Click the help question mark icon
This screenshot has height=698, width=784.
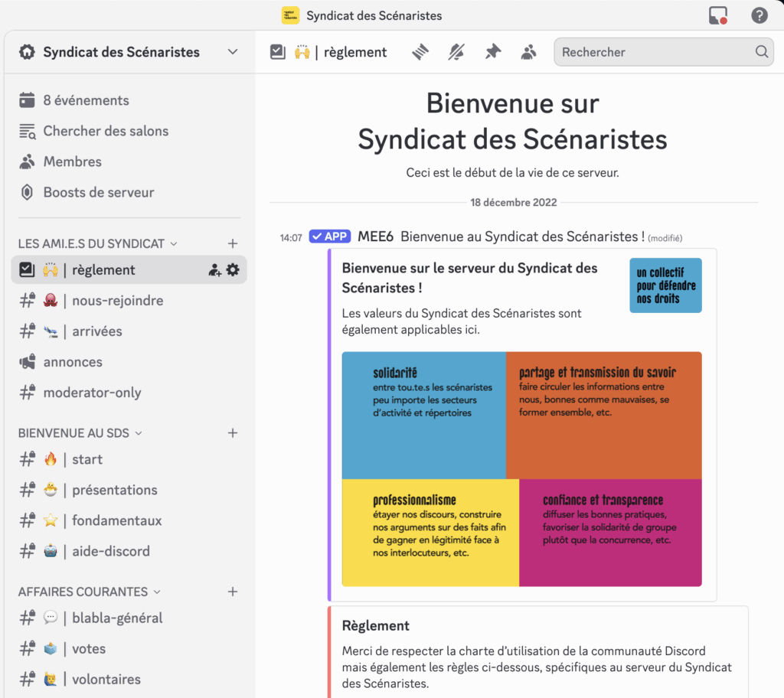[759, 15]
